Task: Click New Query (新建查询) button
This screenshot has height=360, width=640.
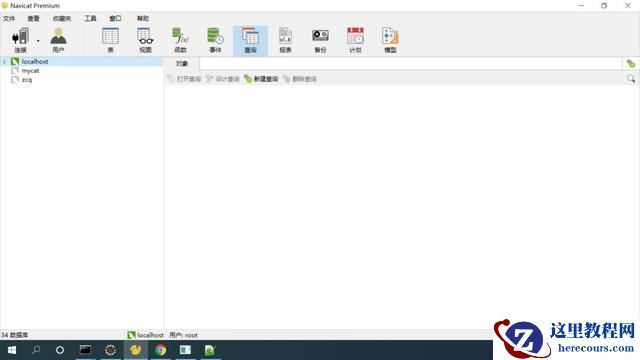Action: click(x=261, y=79)
